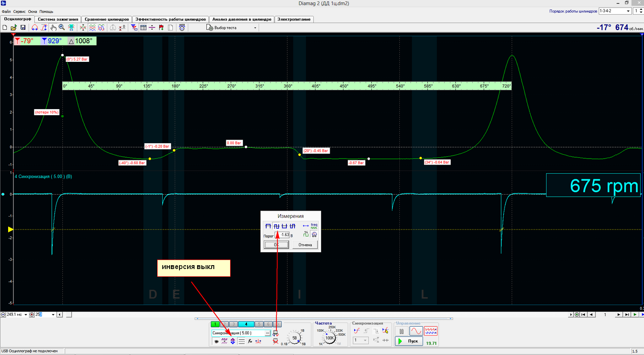Click the pause control button

tap(401, 331)
